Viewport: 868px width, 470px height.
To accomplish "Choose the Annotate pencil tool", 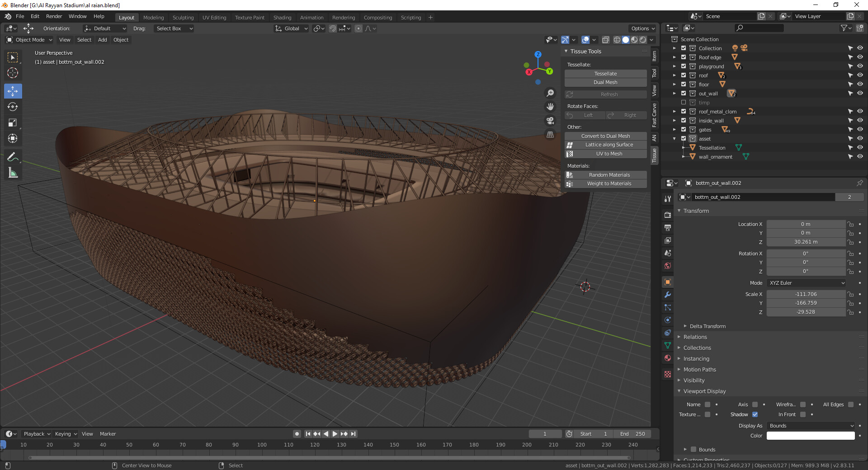I will [13, 157].
